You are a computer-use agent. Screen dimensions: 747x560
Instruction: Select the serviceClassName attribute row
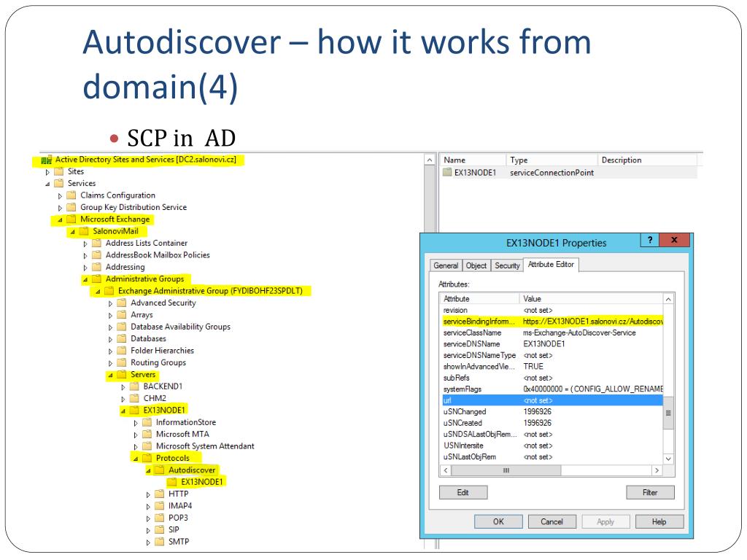coord(553,332)
